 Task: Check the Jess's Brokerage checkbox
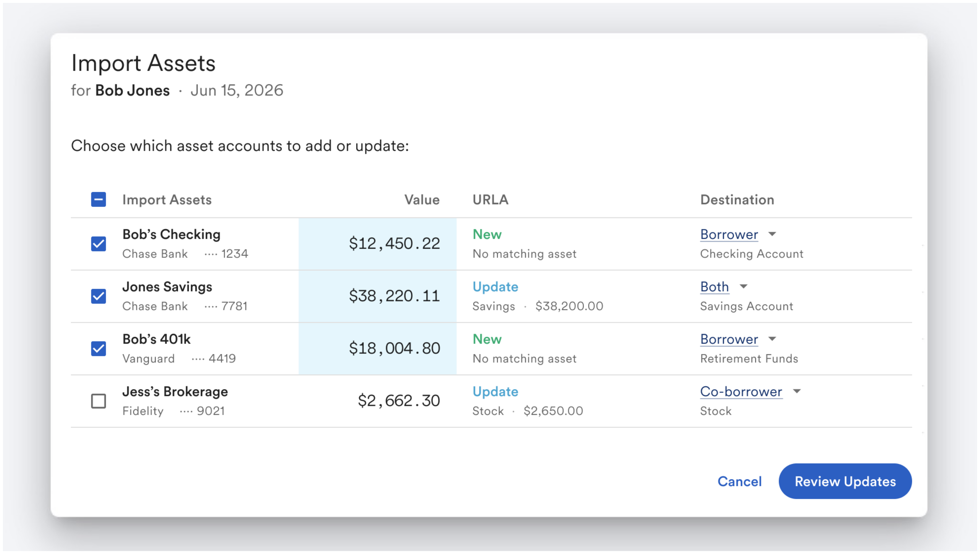99,401
